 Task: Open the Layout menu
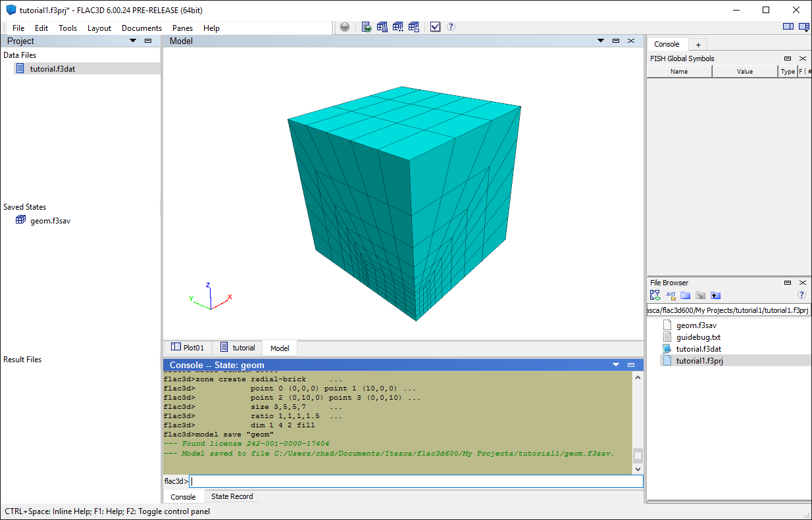pos(99,28)
